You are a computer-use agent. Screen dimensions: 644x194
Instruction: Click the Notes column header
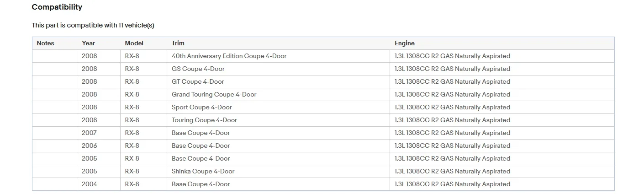click(x=45, y=43)
